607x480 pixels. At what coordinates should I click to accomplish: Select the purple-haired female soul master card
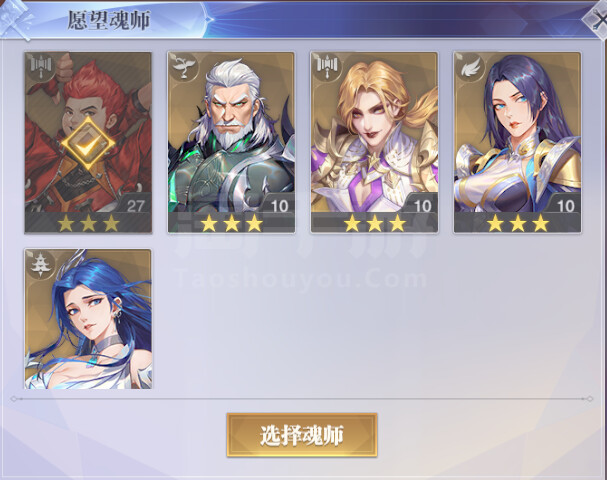(x=517, y=143)
